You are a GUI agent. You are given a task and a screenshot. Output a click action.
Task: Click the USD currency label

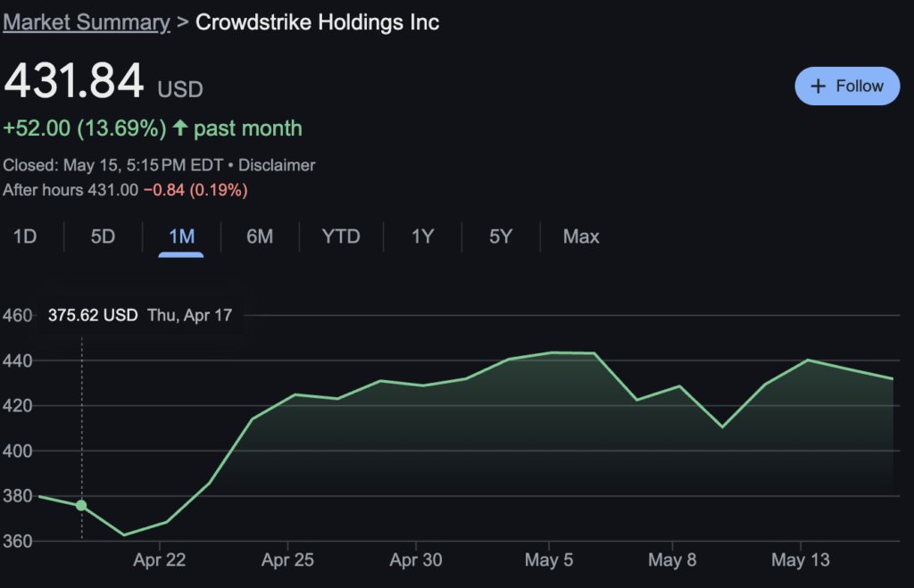click(180, 90)
